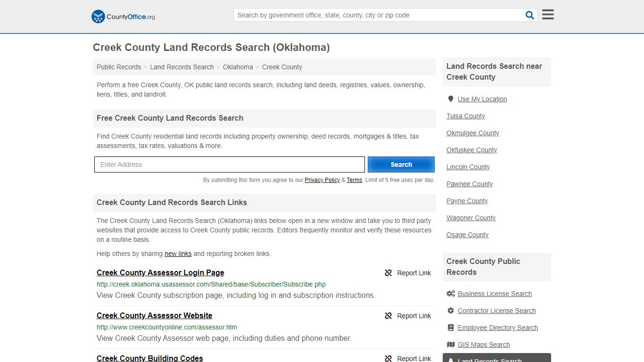Screen dimensions: 644x362
Task: Select Osage County
Action: point(468,235)
